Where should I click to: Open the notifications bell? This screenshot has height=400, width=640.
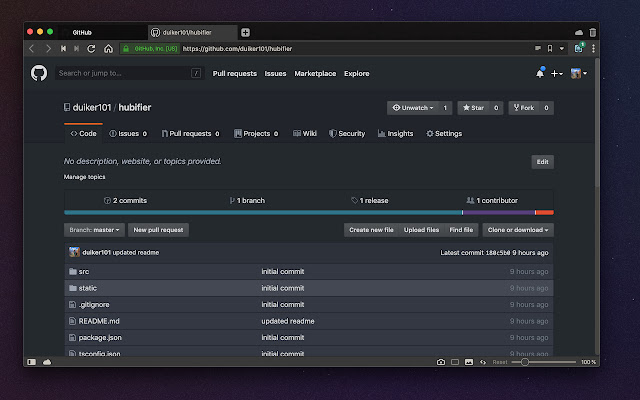(x=540, y=73)
